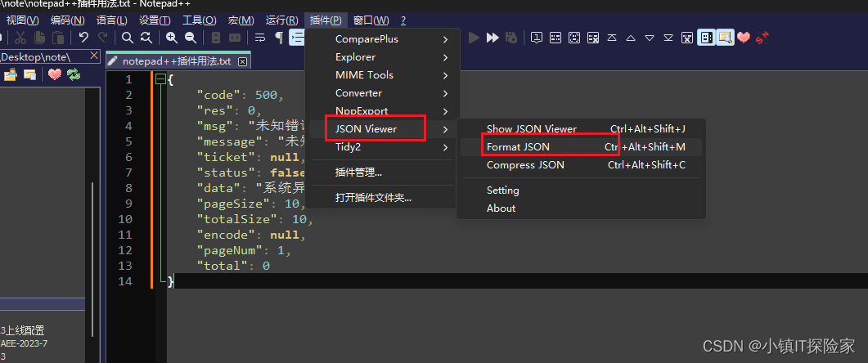Image resolution: width=868 pixels, height=363 pixels.
Task: Open Replace with the find-replace icon
Action: (146, 38)
